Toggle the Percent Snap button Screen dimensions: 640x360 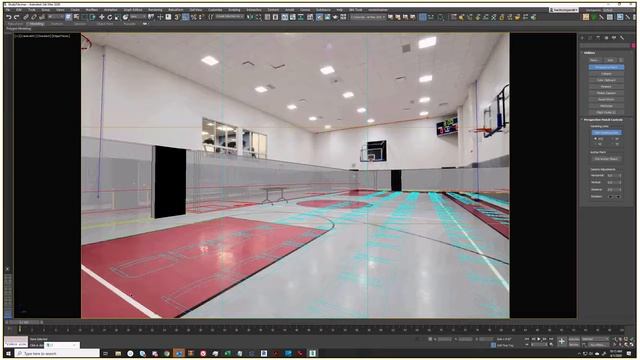193,17
